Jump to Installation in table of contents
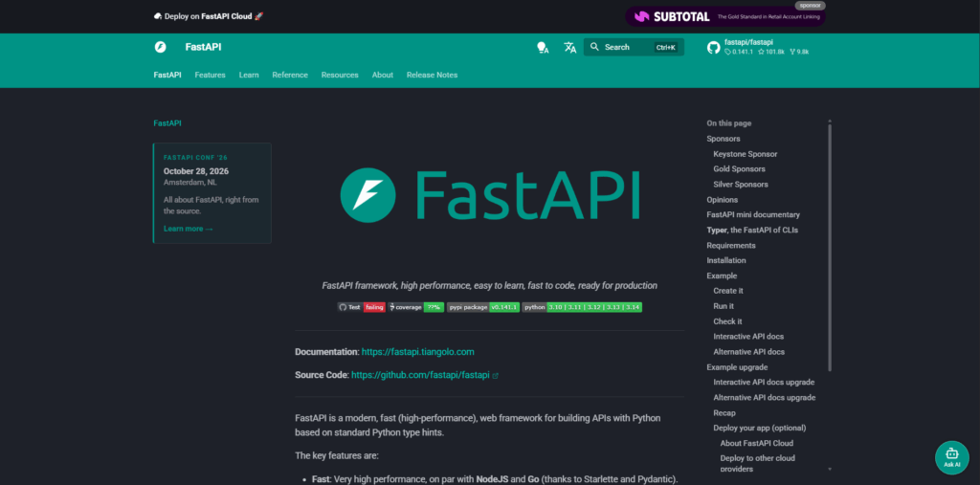980x485 pixels. (726, 260)
